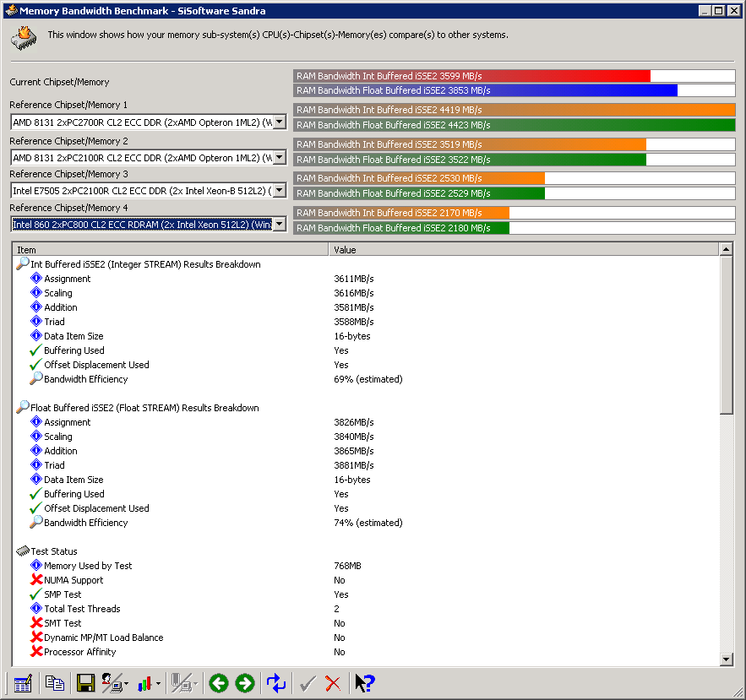Click the memory chip icon in the window header
Image resolution: width=746 pixels, height=700 pixels.
[x=25, y=39]
